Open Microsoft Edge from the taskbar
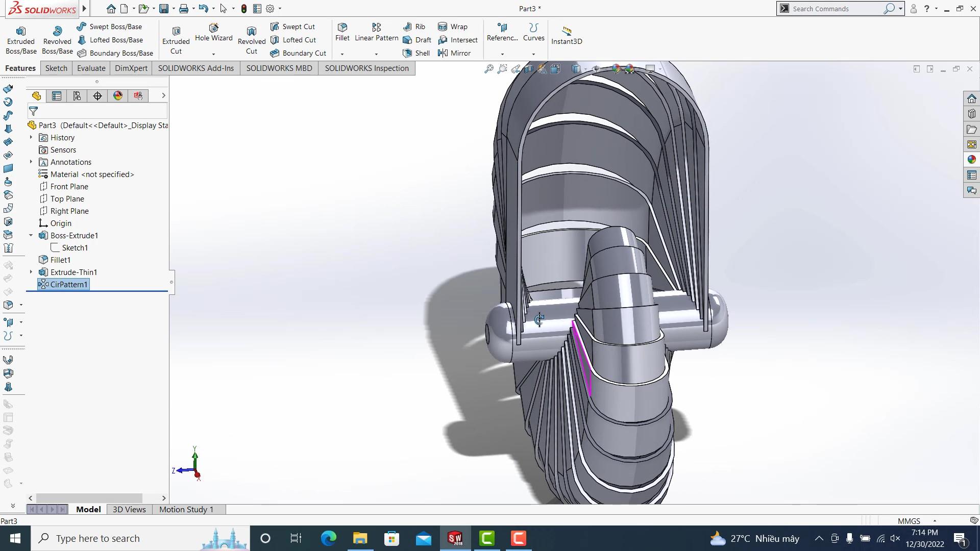 click(x=328, y=538)
